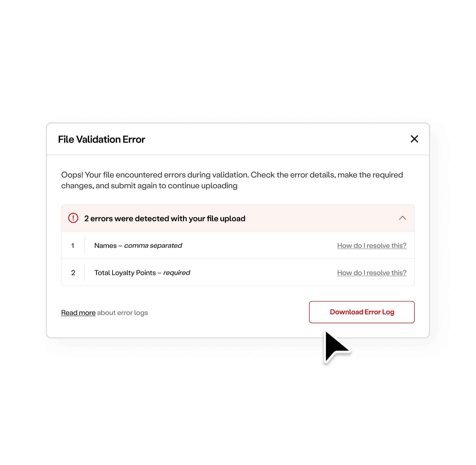Click the number 1 beside the first error
The width and height of the screenshot is (476, 465).
click(x=73, y=245)
